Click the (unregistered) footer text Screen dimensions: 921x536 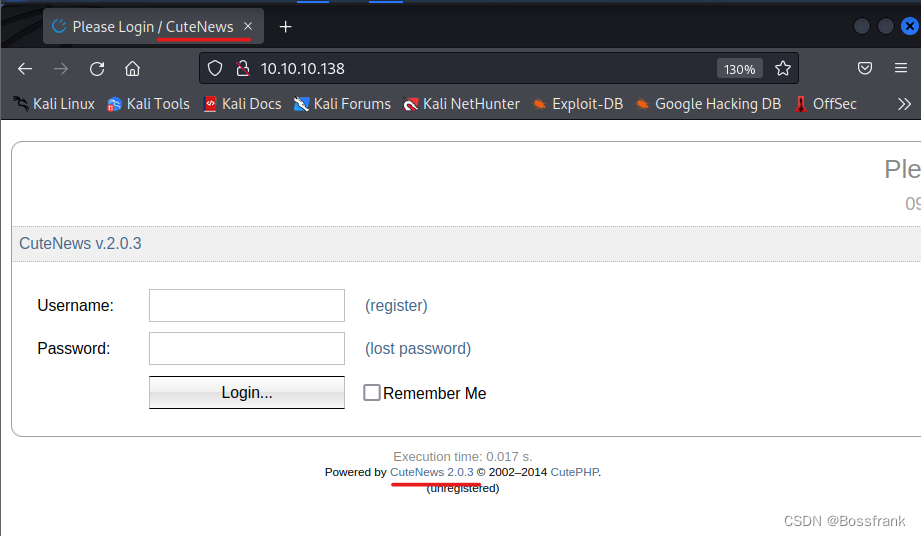tap(463, 488)
